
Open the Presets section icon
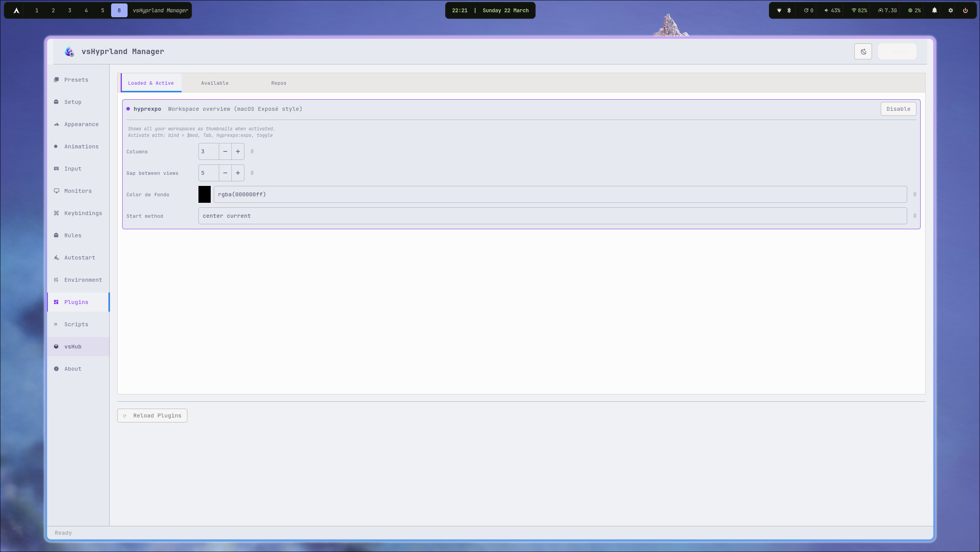(56, 80)
